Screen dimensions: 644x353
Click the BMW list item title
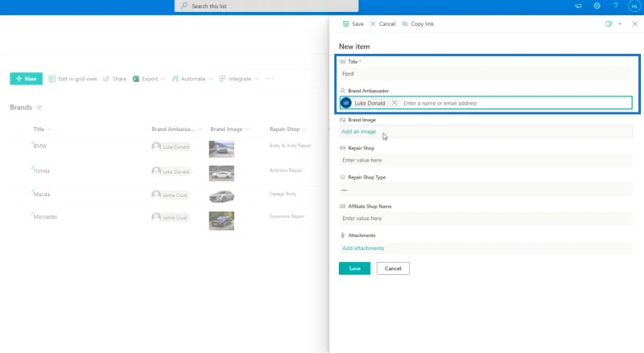tap(40, 146)
